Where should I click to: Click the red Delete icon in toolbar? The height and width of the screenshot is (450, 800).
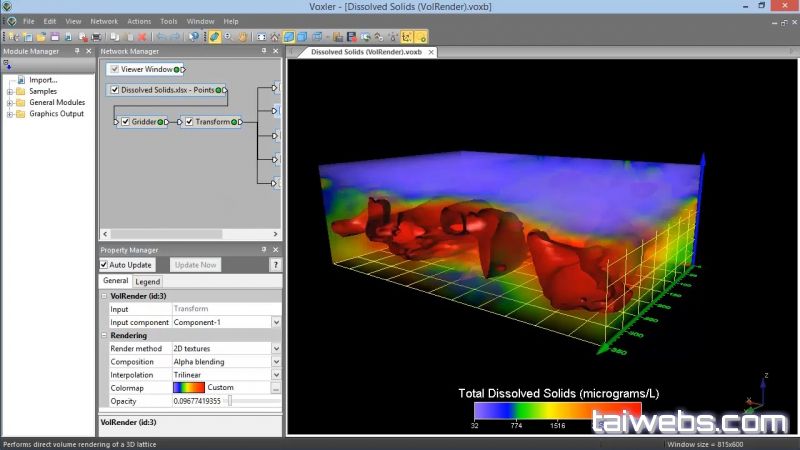(142, 37)
